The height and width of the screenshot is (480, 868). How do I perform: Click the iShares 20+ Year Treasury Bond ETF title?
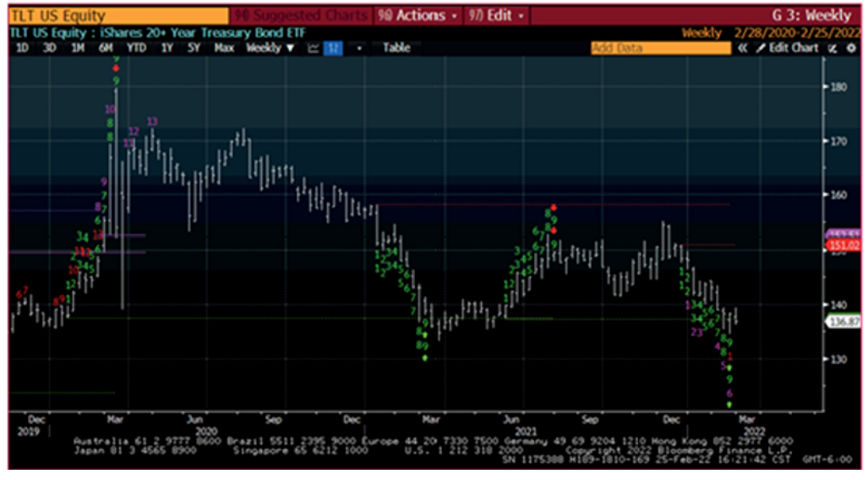(203, 33)
